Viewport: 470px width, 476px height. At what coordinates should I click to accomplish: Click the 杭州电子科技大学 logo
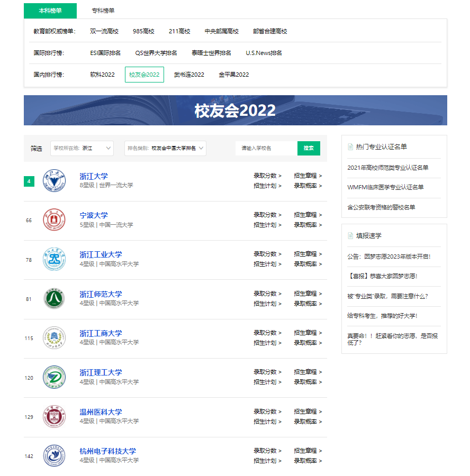(x=54, y=456)
